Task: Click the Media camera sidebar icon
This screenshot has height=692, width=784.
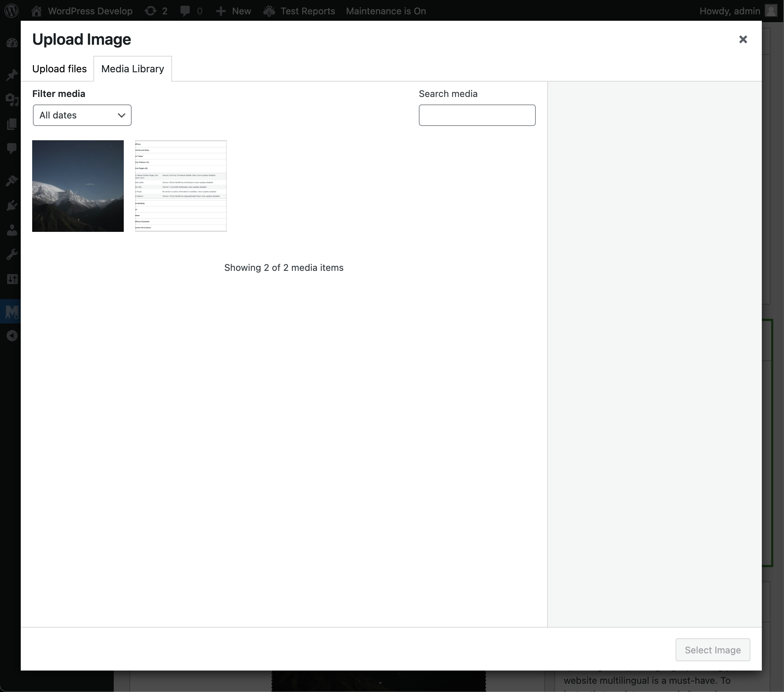Action: (x=12, y=99)
